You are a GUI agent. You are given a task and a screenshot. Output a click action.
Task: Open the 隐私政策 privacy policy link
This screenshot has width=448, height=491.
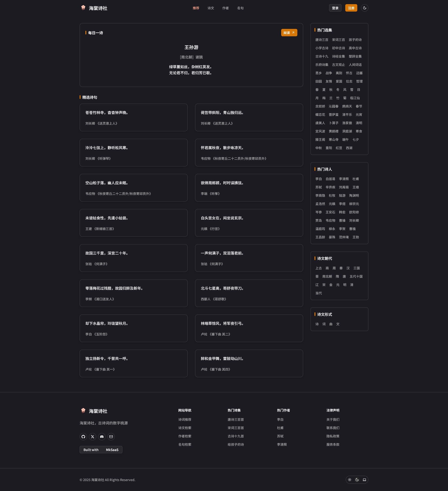[x=333, y=436]
